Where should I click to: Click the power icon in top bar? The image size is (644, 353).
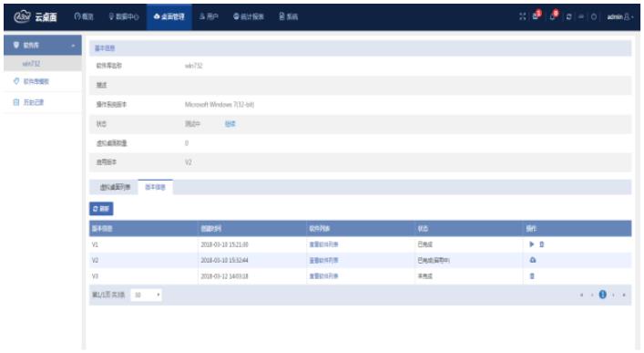click(x=594, y=16)
